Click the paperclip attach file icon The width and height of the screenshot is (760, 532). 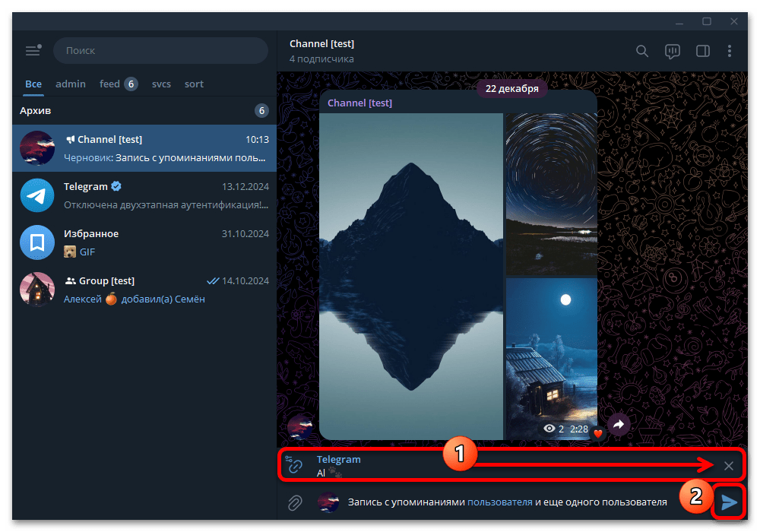coord(295,502)
